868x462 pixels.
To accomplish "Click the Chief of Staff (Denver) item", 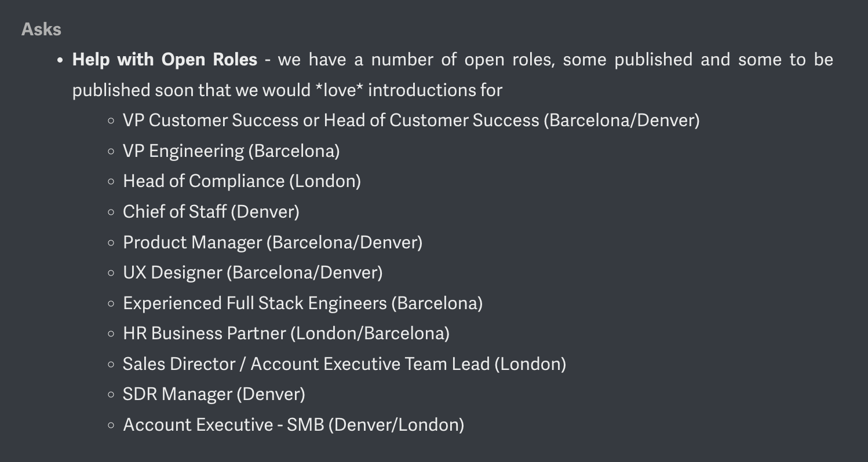I will point(211,212).
